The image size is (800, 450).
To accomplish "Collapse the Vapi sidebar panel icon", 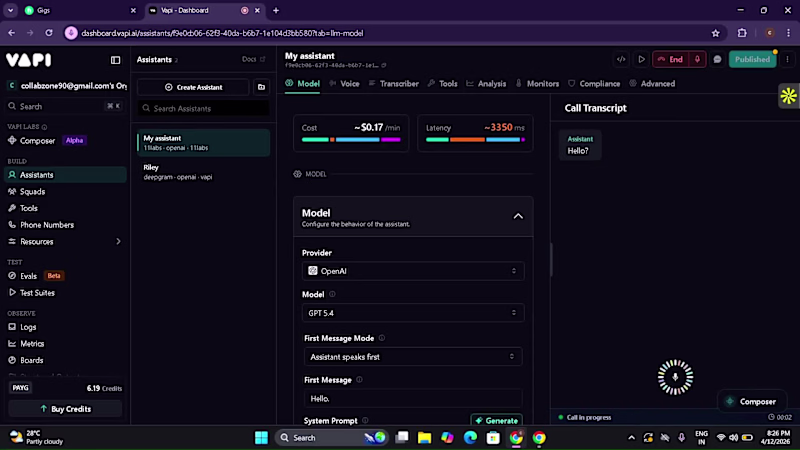I will click(x=115, y=60).
